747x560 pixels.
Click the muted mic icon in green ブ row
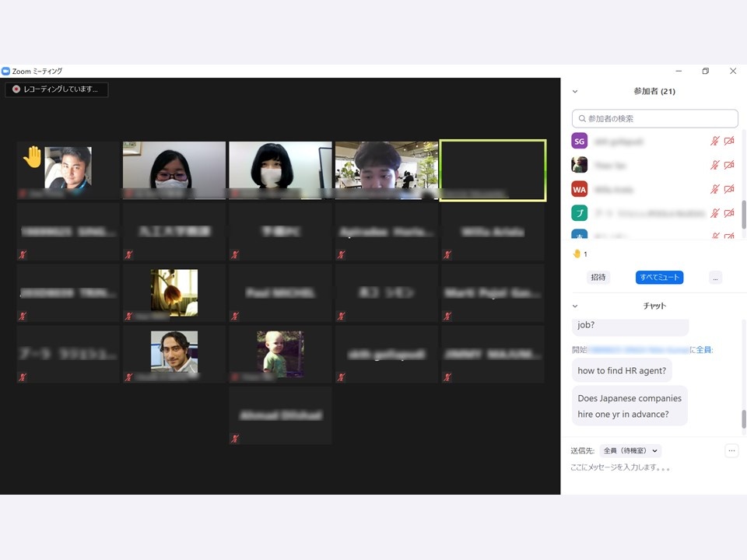click(x=714, y=213)
